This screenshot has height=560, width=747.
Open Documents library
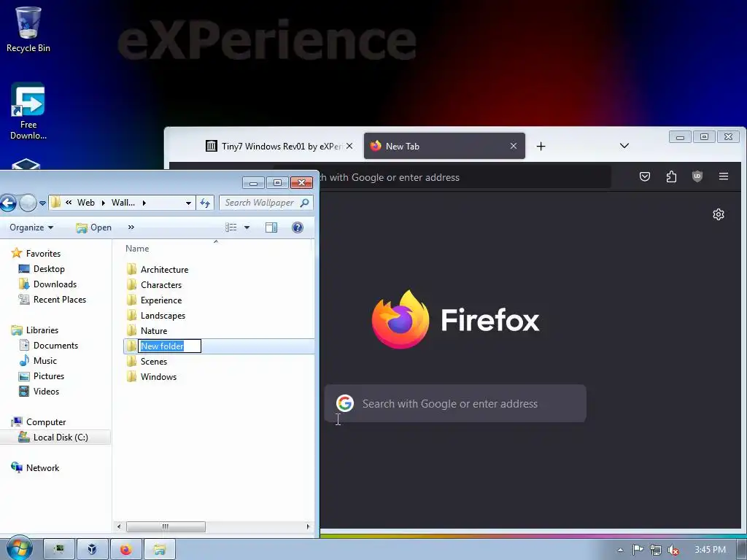55,345
